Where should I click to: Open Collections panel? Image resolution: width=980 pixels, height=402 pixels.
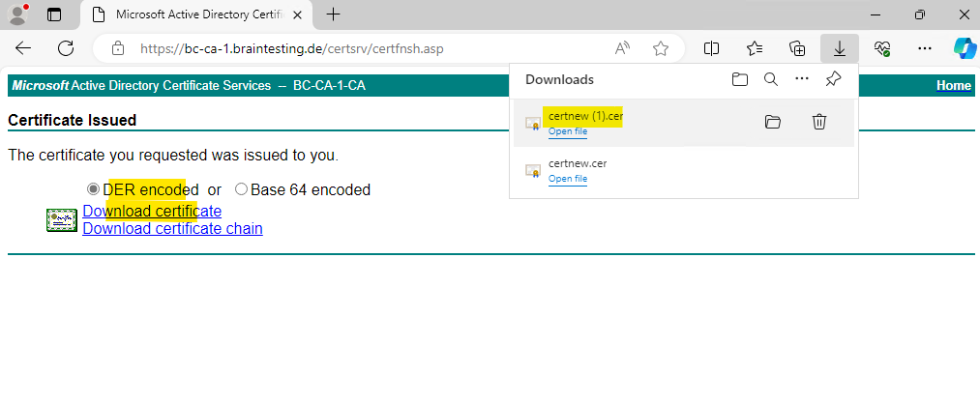(x=797, y=48)
